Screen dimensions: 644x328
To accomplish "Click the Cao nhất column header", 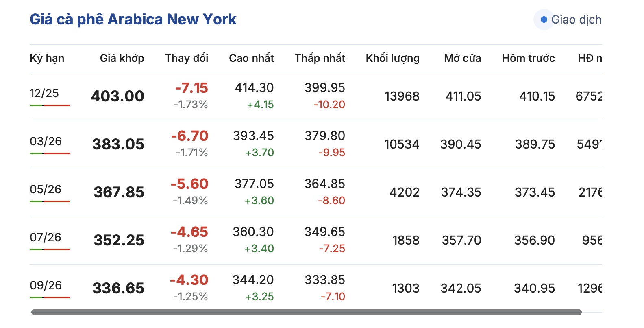I will 251,58.
